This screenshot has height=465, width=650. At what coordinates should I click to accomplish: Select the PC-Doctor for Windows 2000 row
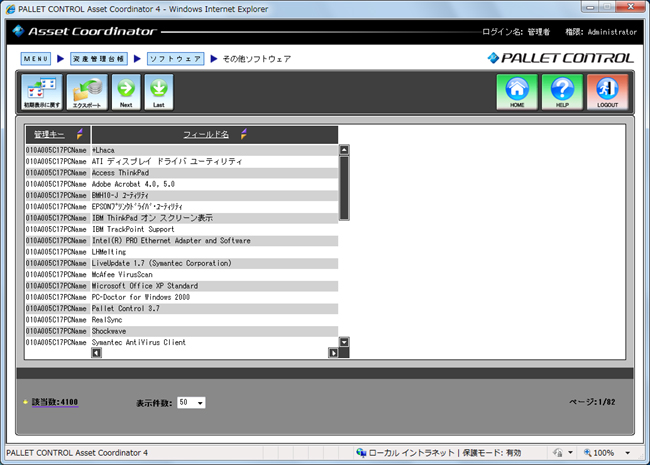[182, 297]
